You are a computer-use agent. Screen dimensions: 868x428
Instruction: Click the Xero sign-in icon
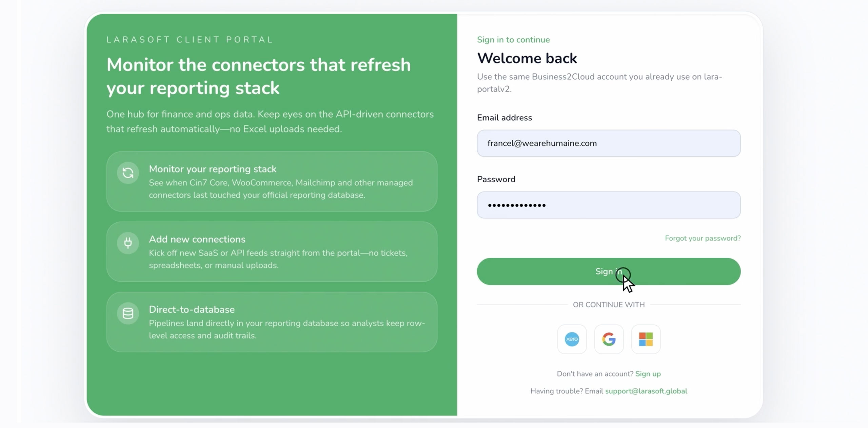pyautogui.click(x=572, y=339)
